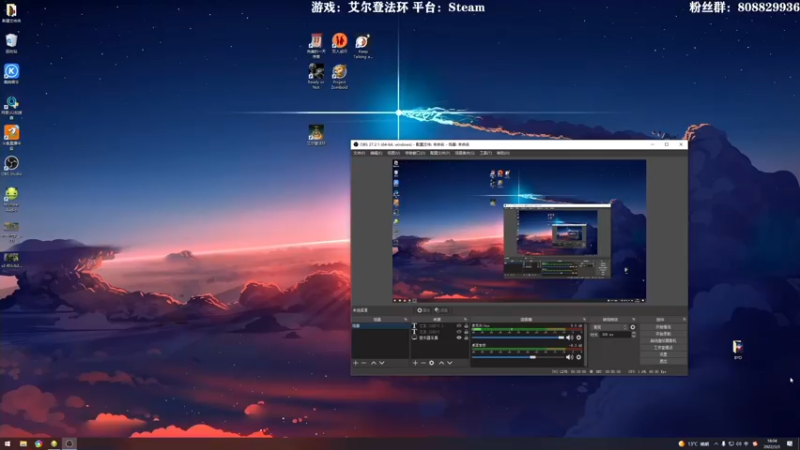Open the UU accelerator desktop shortcut
Image resolution: width=800 pixels, height=450 pixels.
click(x=11, y=107)
